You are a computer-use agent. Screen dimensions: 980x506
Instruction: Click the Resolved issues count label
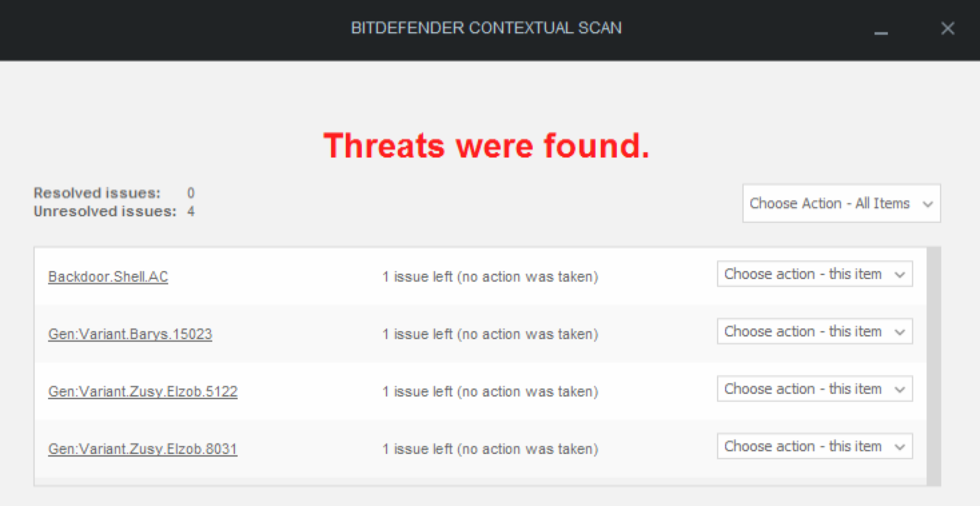(x=97, y=194)
